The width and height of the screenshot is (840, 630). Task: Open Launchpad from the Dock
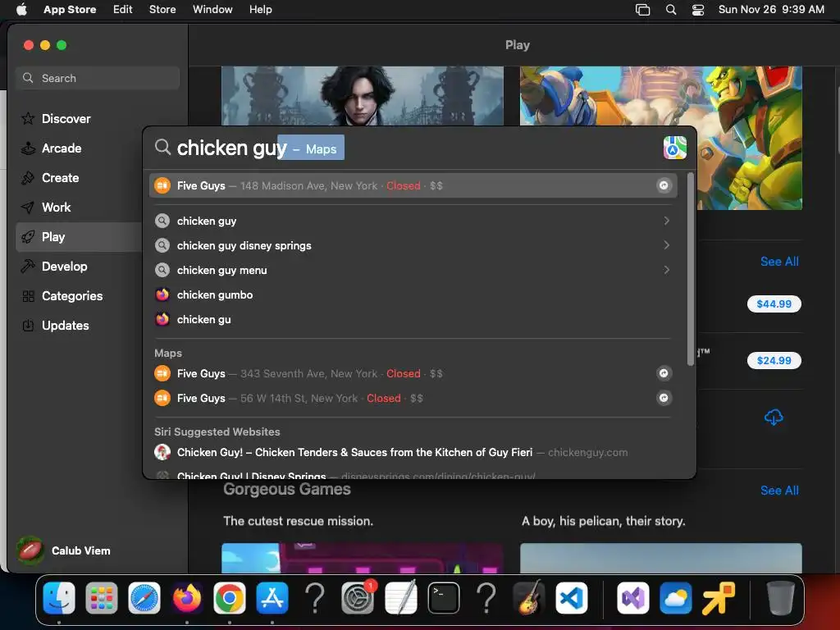[101, 597]
